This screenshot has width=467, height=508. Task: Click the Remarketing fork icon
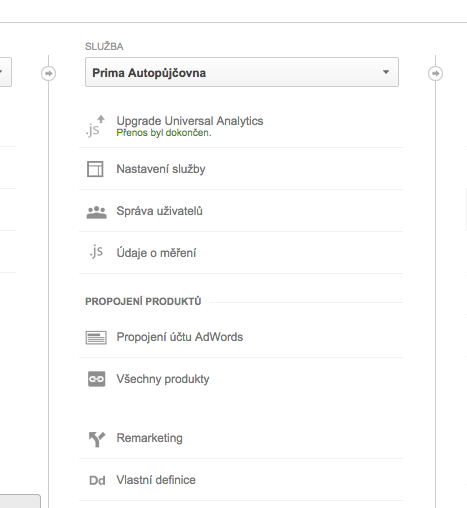97,439
